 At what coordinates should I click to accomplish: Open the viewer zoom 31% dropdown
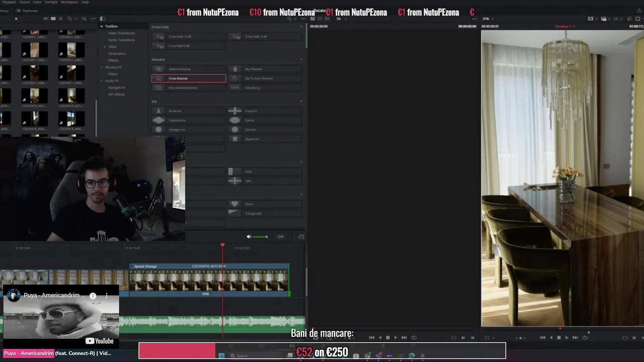[x=488, y=19]
